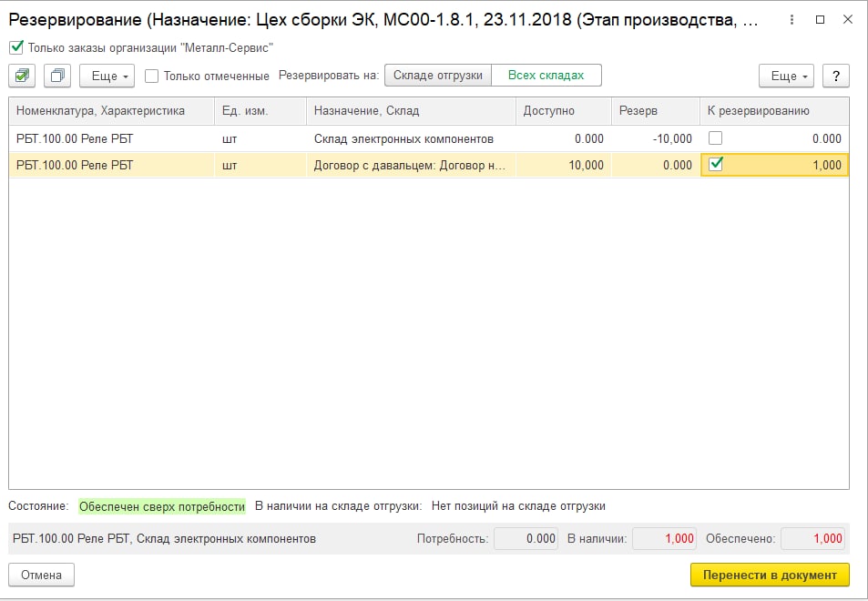Click the "0.000" reserve value in the Договор row
The height and width of the screenshot is (601, 868).
[x=678, y=165]
